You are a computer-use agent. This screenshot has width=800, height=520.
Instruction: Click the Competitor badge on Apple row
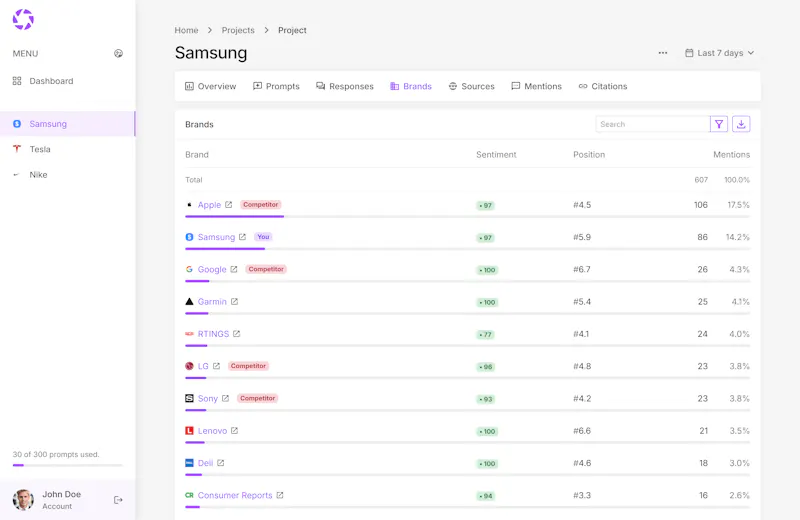click(261, 205)
